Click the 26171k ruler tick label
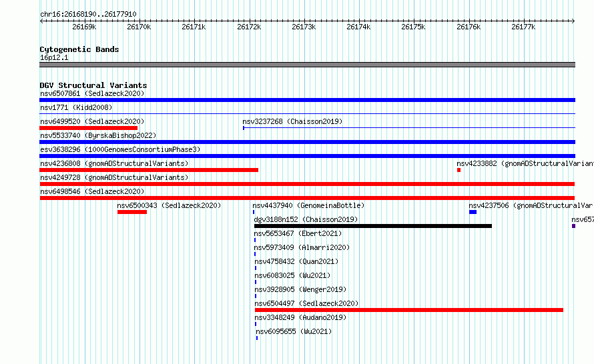Image resolution: width=594 pixels, height=364 pixels. 194,27
